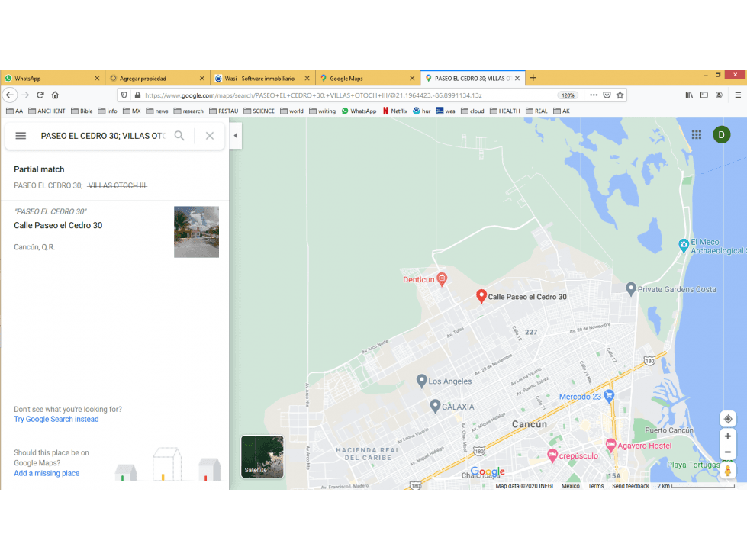747x560 pixels.
Task: Click the red Calle Paseo el Cedro pin
Action: [481, 296]
